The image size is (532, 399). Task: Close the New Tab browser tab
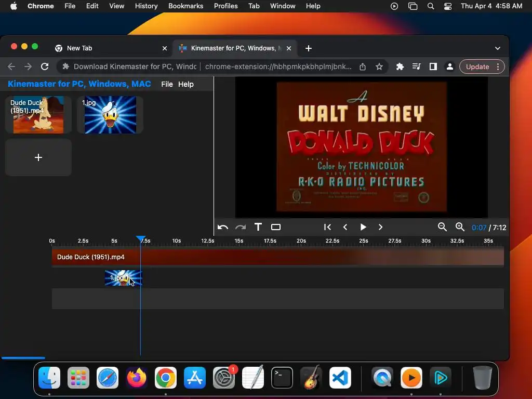tap(165, 48)
